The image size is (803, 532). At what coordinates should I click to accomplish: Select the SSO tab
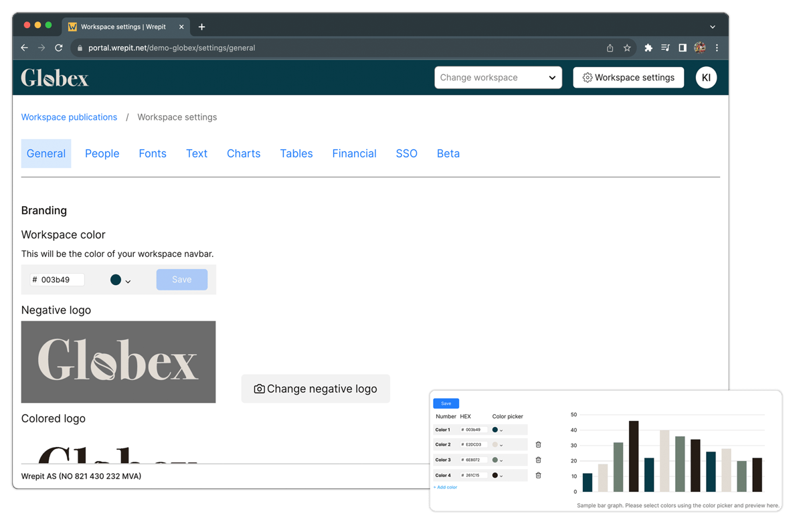406,153
